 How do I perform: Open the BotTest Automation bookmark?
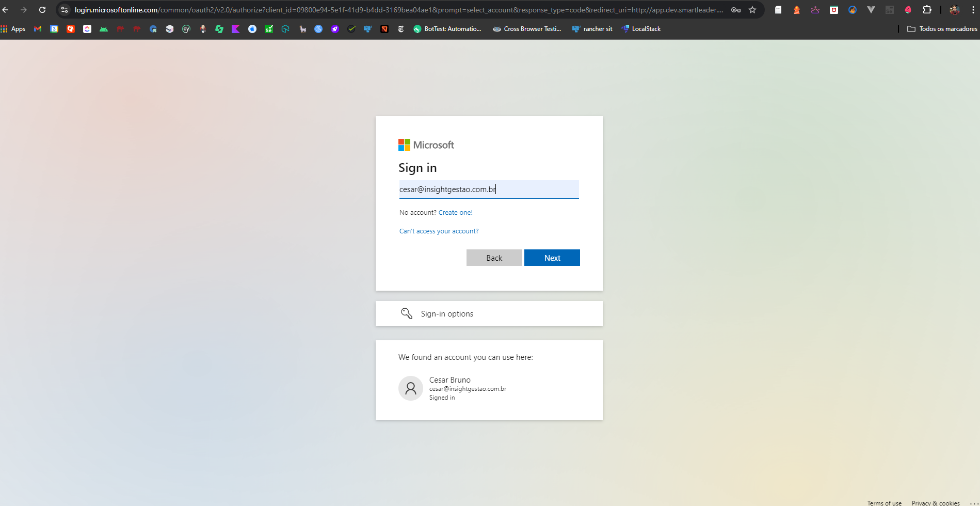447,29
